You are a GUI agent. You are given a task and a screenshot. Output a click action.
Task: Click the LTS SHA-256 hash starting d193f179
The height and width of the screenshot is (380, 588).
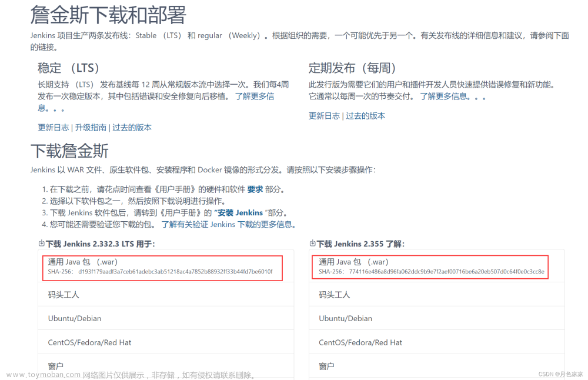click(x=175, y=272)
